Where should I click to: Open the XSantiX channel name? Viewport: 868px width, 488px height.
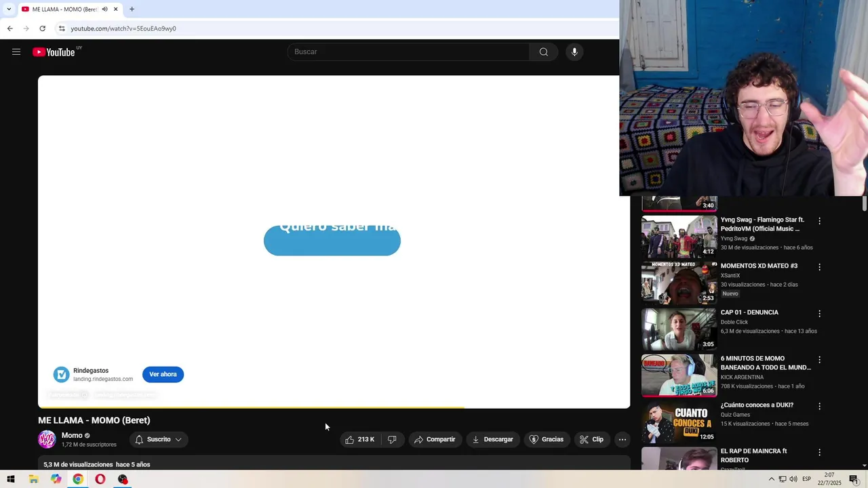(x=730, y=276)
